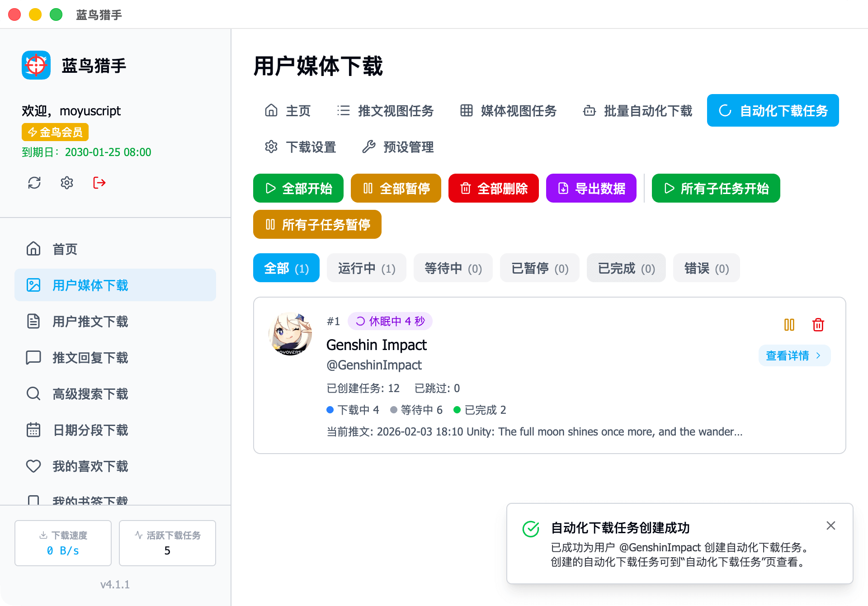Click the 全部开始 button
This screenshot has width=868, height=606.
pos(298,188)
